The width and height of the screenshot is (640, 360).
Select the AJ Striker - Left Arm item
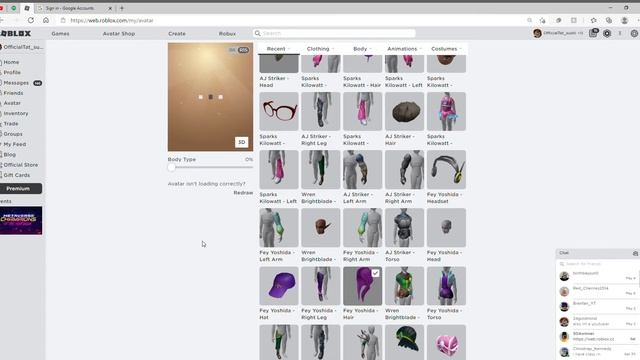(362, 169)
